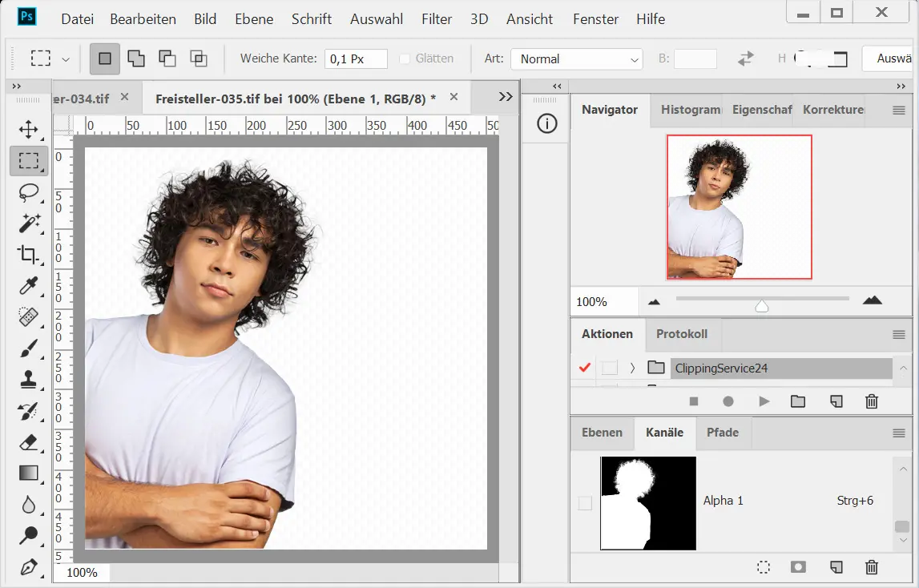
Task: Click the Weiche Kante input field
Action: 356,59
